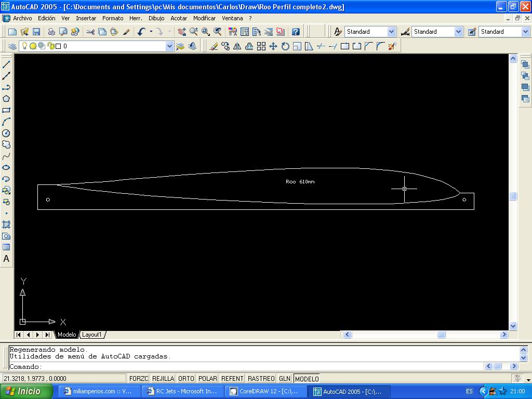Viewport: 532px width, 399px height.
Task: Open the dimension style Standard dropdown
Action: tap(458, 32)
